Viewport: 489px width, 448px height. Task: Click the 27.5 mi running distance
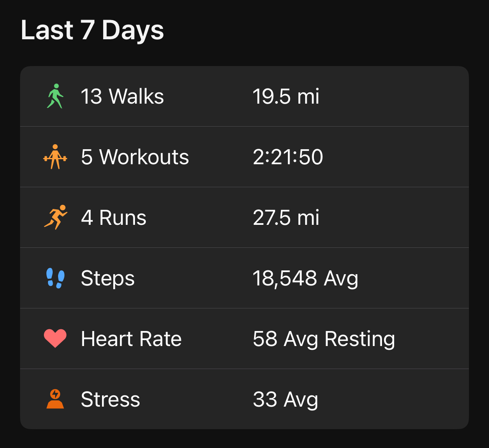286,218
